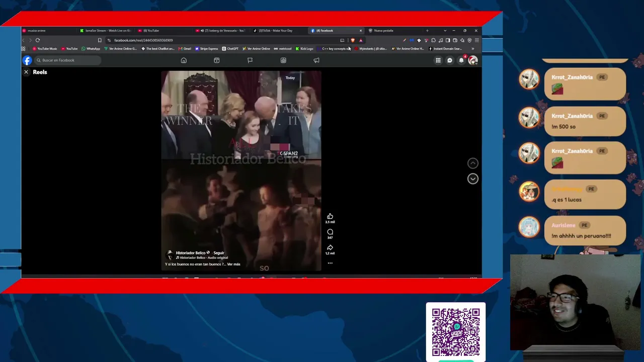Switch to the TikTok Make Your Day tab

click(x=279, y=31)
